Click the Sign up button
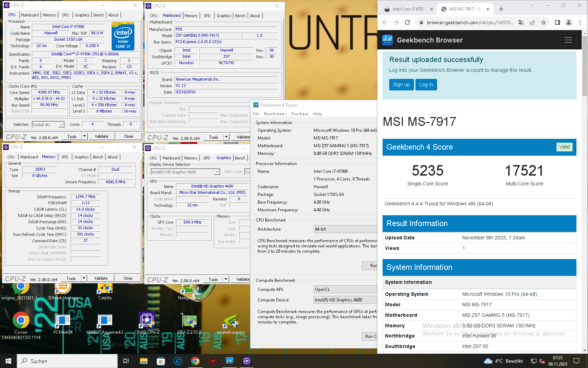 (x=401, y=84)
